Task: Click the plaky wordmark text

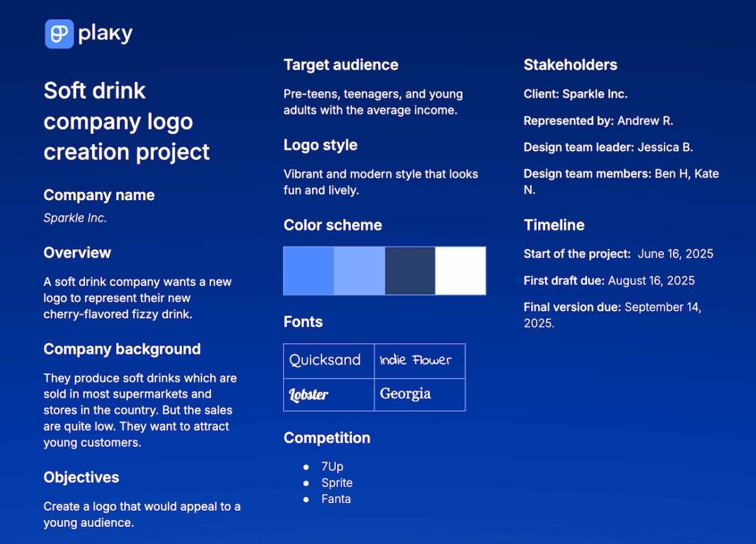Action: point(105,33)
